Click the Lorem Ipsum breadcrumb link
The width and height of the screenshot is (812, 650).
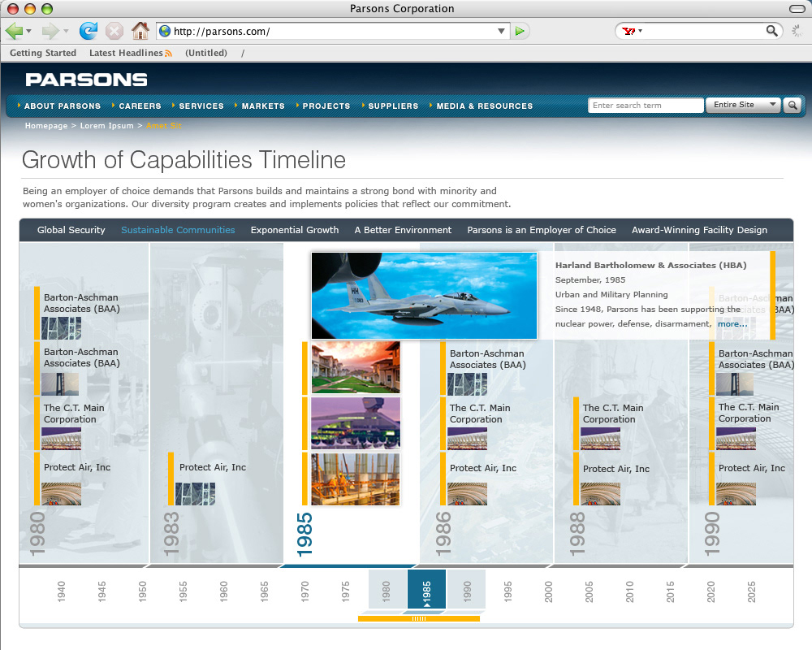pyautogui.click(x=106, y=125)
